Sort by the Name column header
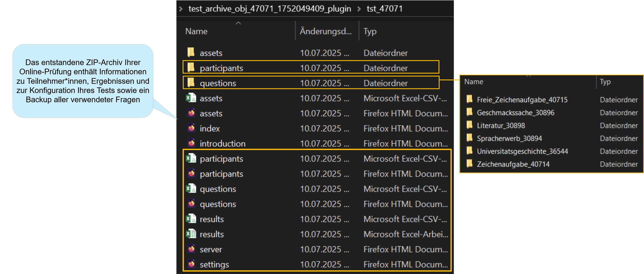644x274 pixels. [196, 31]
